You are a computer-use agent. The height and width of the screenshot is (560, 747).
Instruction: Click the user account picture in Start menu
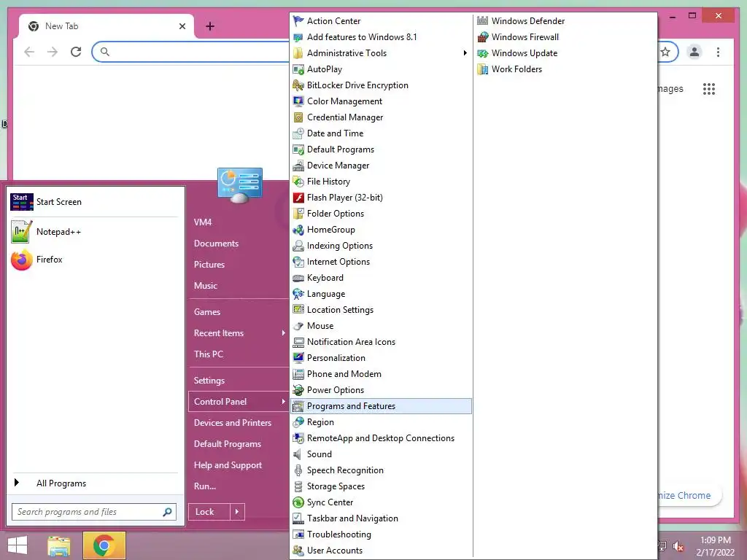point(239,185)
